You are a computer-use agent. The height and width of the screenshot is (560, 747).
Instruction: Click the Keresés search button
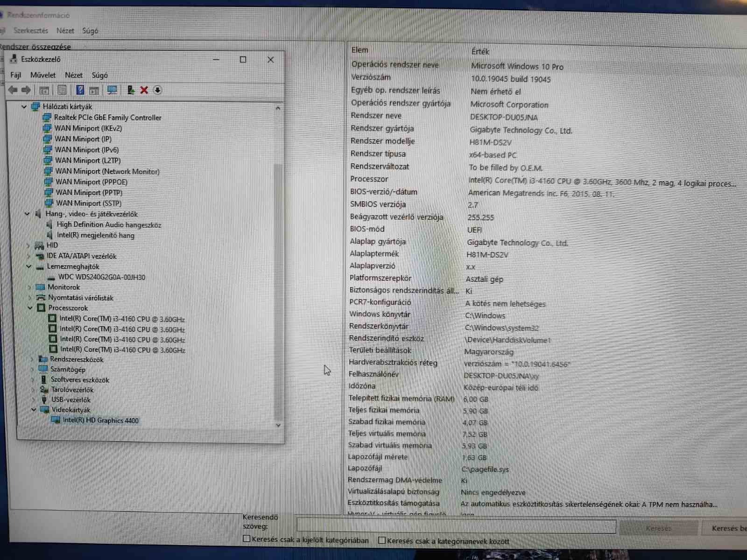tap(658, 528)
